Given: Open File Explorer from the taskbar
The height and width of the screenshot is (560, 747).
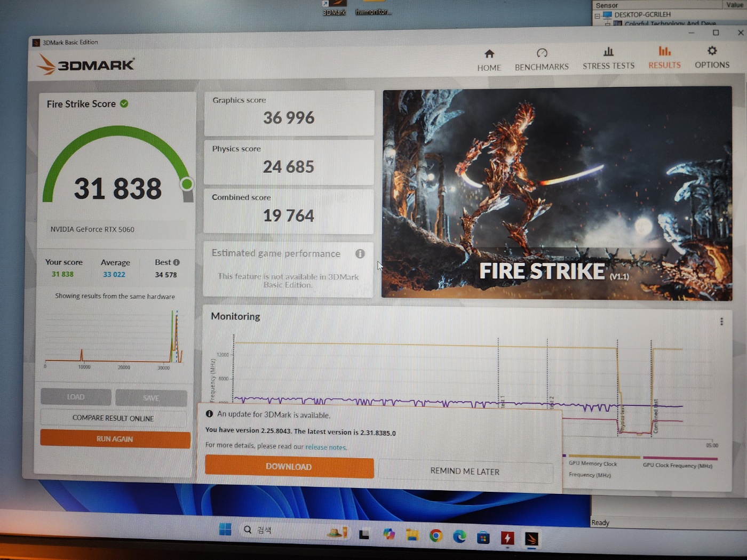Looking at the screenshot, I should pos(412,535).
